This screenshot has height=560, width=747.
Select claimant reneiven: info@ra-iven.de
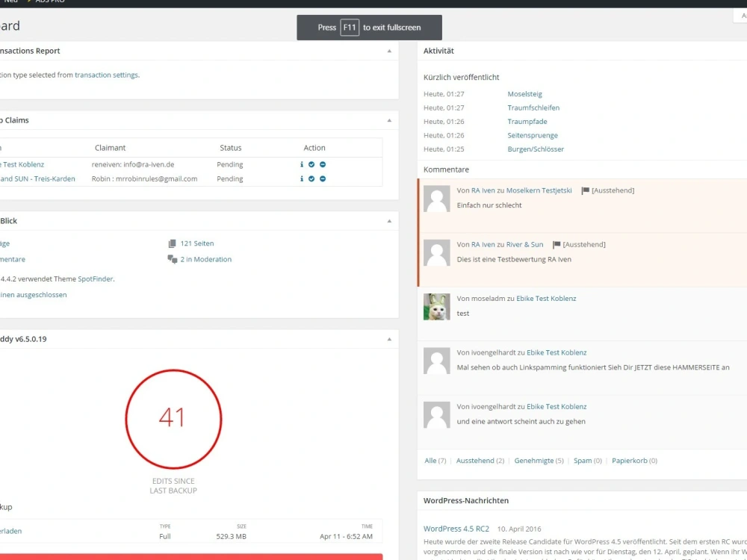(x=133, y=164)
